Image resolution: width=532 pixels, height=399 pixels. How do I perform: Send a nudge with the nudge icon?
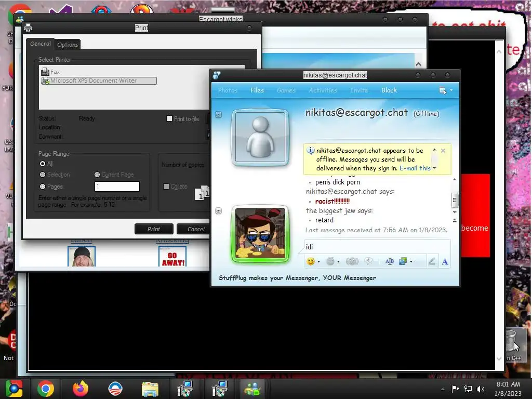point(352,261)
